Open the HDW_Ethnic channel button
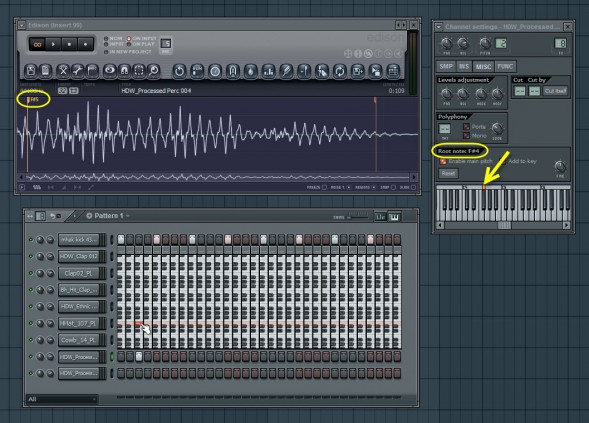This screenshot has height=423, width=589. tap(79, 307)
